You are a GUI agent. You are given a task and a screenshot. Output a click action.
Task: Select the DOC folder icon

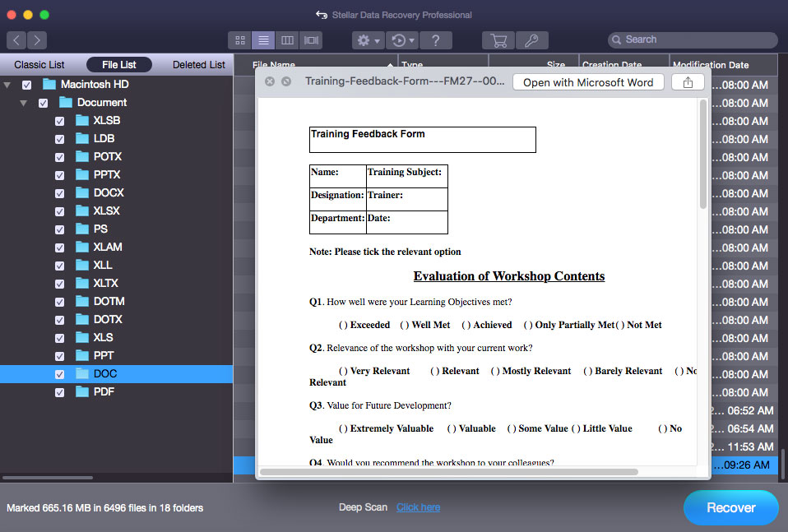[x=82, y=374]
